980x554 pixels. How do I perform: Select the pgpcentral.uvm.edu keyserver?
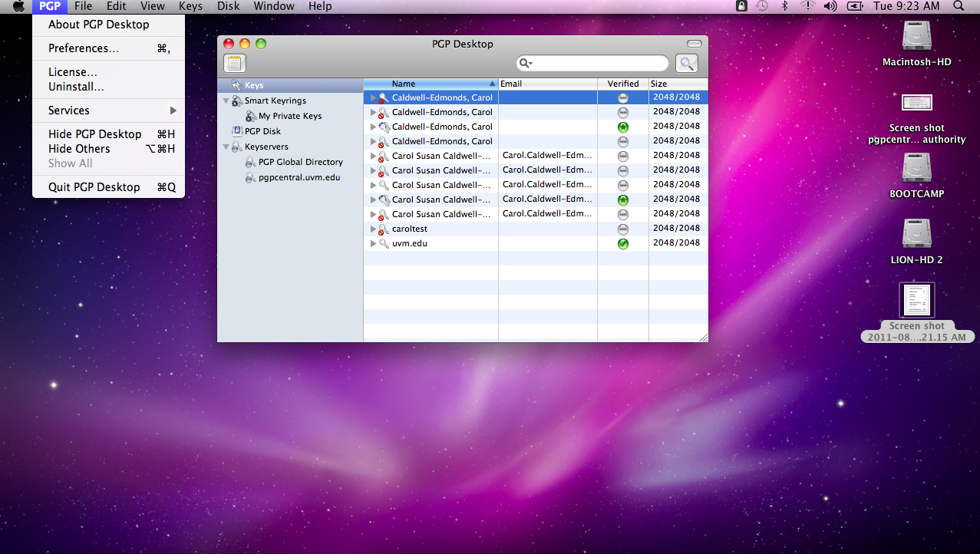point(299,177)
